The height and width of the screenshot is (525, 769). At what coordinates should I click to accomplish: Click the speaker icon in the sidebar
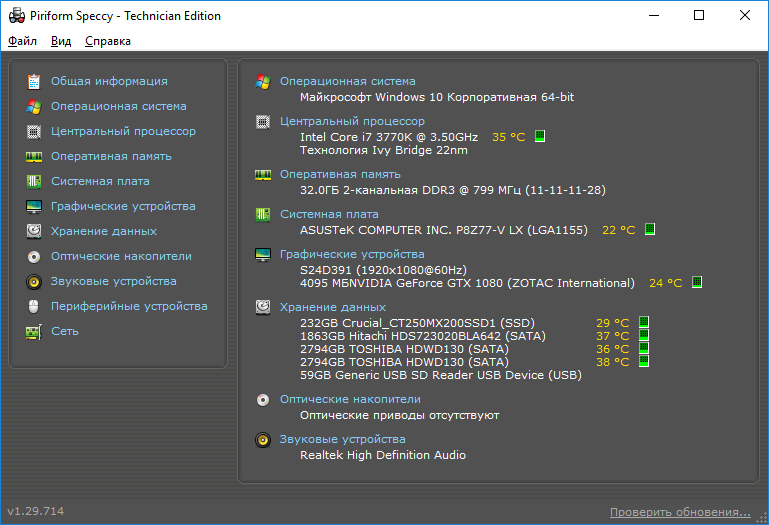(34, 282)
